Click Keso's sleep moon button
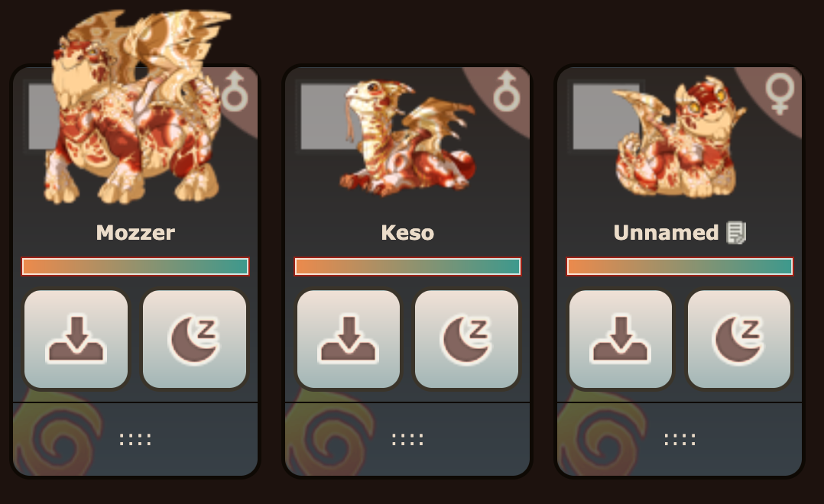This screenshot has width=824, height=504. (466, 339)
